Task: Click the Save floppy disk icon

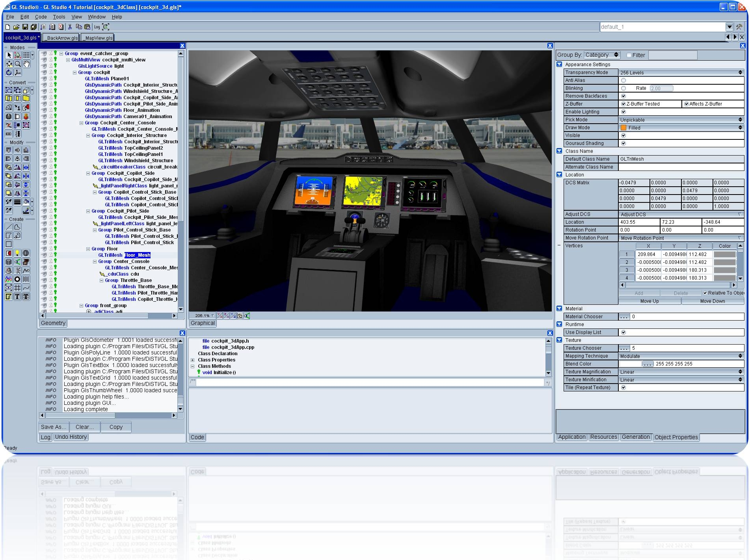Action: (x=25, y=27)
